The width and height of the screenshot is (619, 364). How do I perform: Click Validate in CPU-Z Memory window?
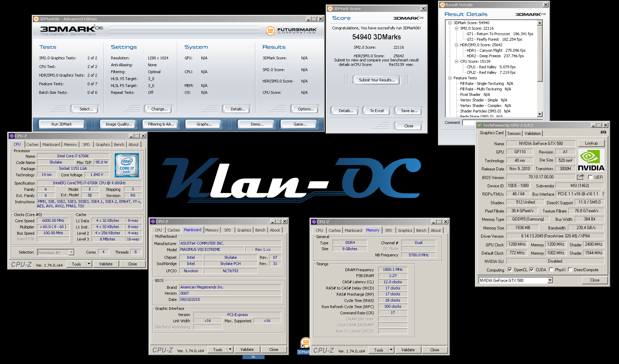408,350
